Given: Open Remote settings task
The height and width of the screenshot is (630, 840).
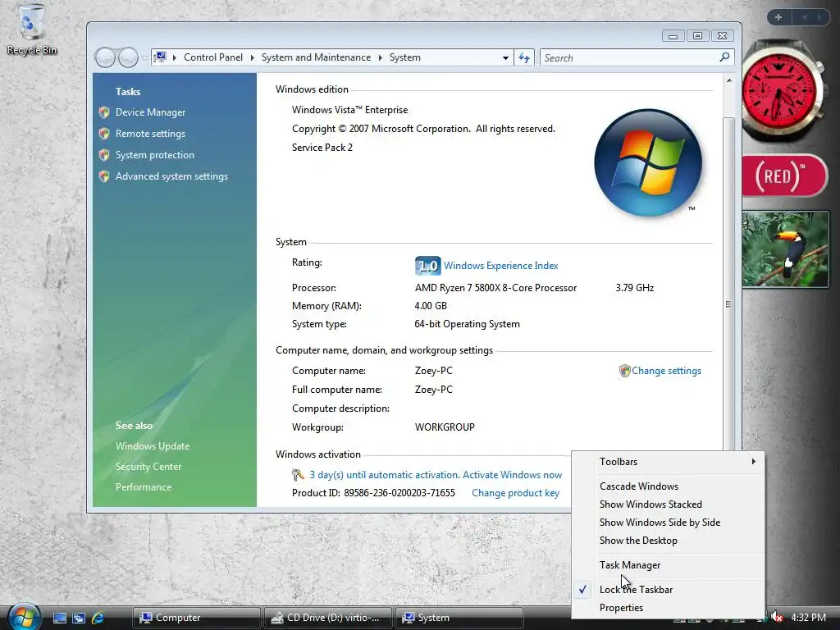Looking at the screenshot, I should [150, 134].
